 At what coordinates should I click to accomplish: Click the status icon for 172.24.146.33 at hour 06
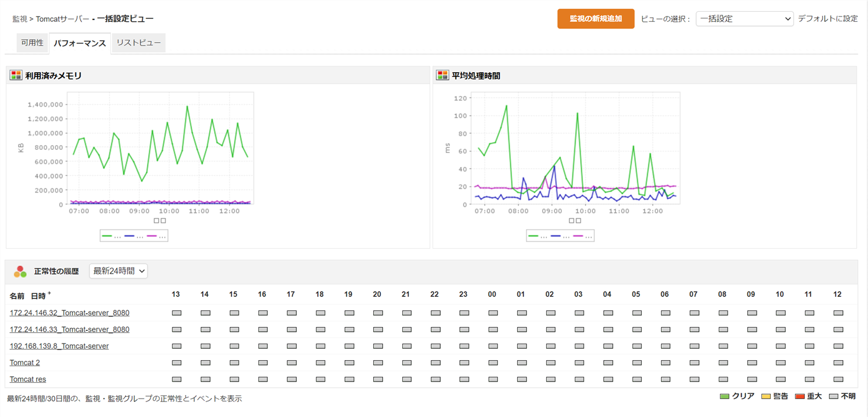(x=665, y=329)
